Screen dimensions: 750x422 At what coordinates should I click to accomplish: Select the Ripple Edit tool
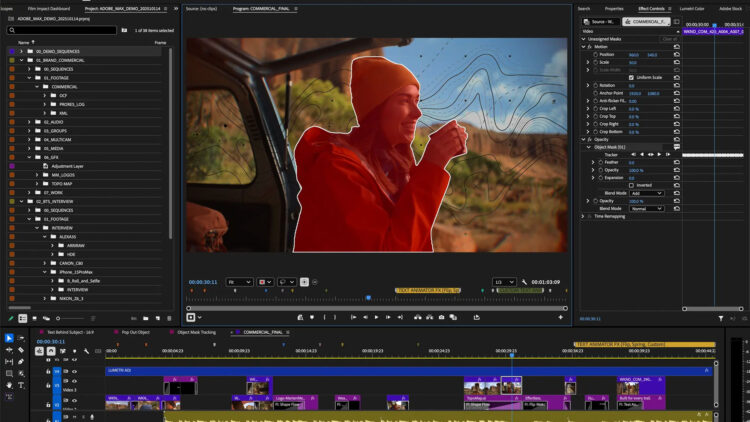click(9, 350)
